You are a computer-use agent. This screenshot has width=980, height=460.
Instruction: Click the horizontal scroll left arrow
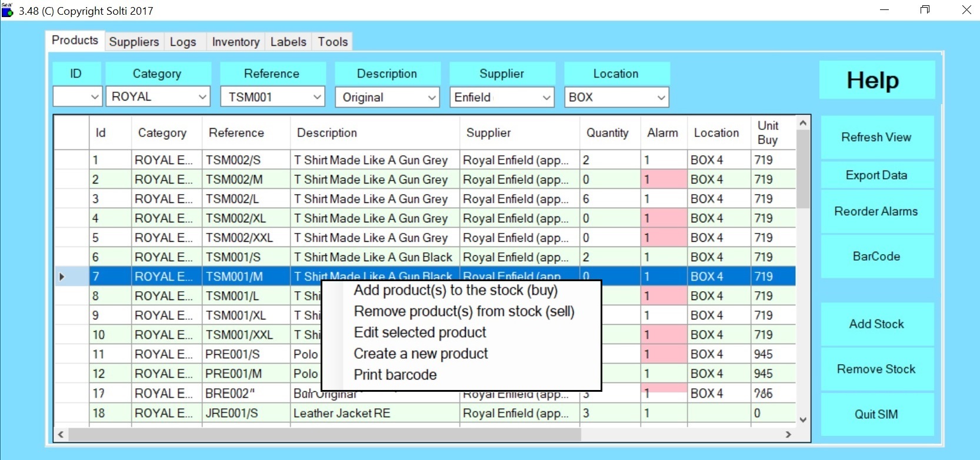click(x=61, y=434)
